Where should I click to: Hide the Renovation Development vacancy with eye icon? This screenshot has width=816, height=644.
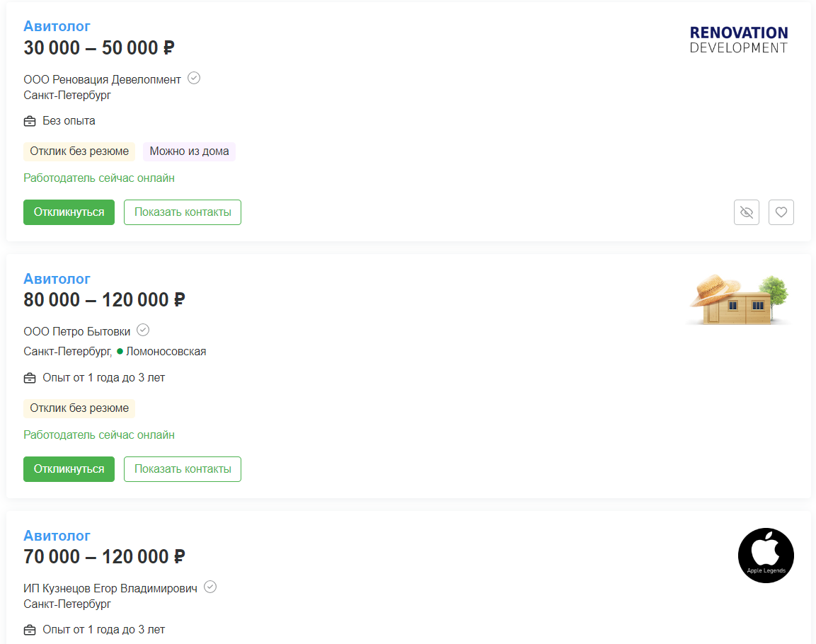(x=746, y=212)
